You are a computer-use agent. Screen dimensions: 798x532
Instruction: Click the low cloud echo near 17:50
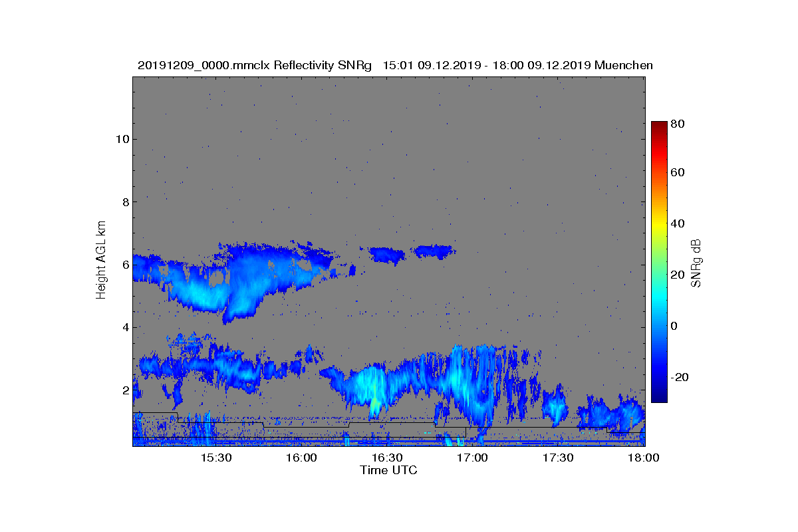[x=612, y=414]
